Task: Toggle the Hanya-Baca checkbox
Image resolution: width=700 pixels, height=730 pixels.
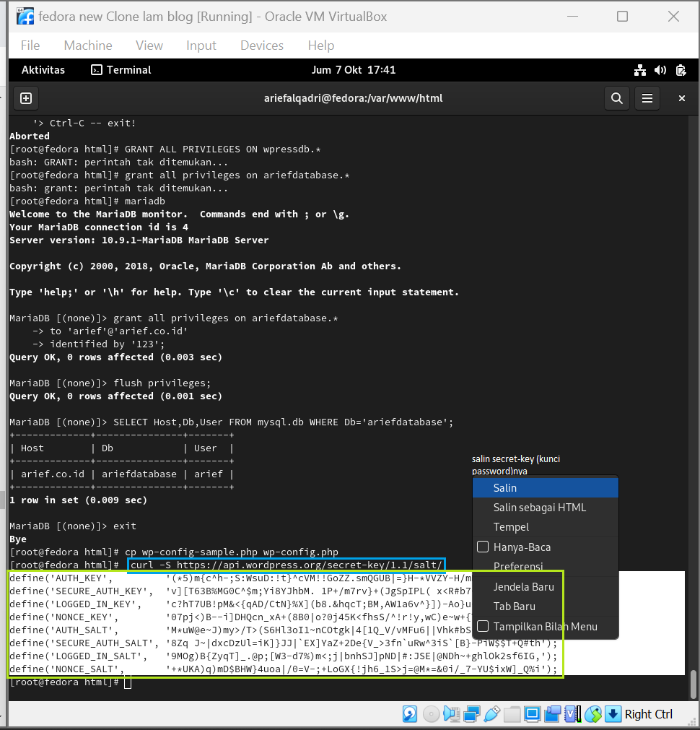Action: [483, 547]
